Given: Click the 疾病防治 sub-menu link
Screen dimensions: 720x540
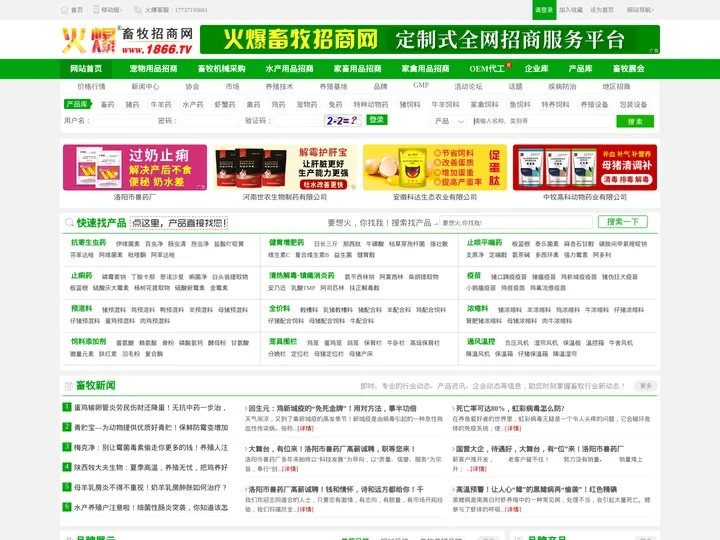Looking at the screenshot, I should pyautogui.click(x=562, y=86).
